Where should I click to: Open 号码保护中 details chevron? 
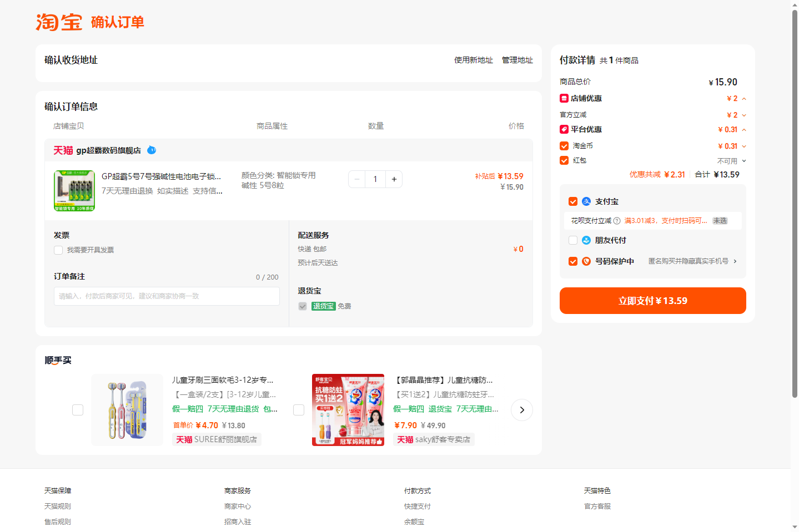735,261
